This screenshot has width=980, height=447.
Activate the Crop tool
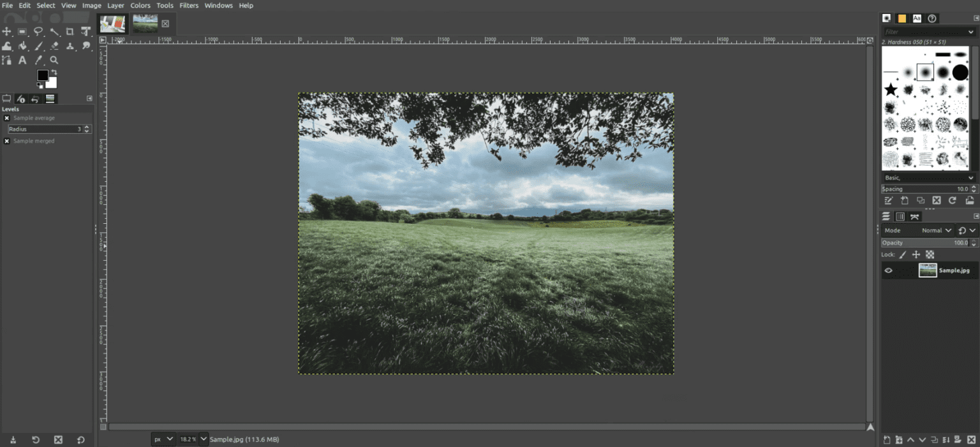tap(70, 31)
